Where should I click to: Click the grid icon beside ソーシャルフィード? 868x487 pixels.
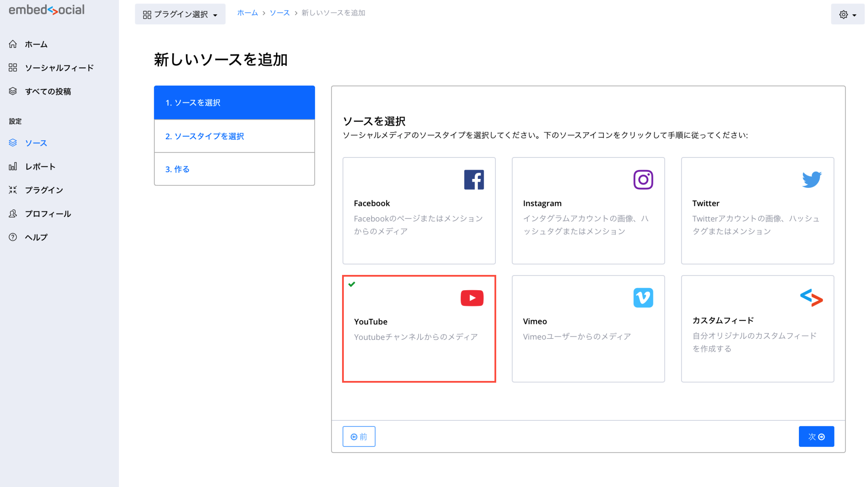click(x=13, y=68)
